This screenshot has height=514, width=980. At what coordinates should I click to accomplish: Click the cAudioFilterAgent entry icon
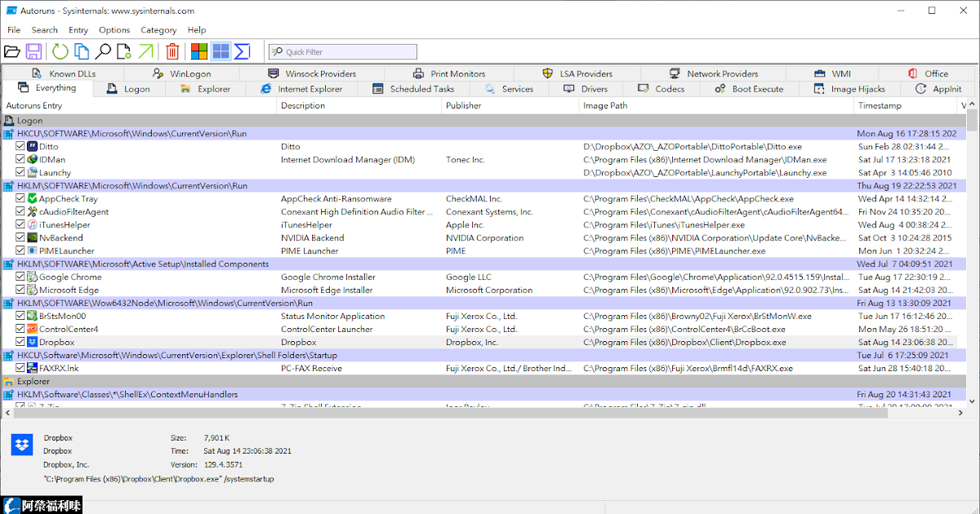tap(33, 211)
